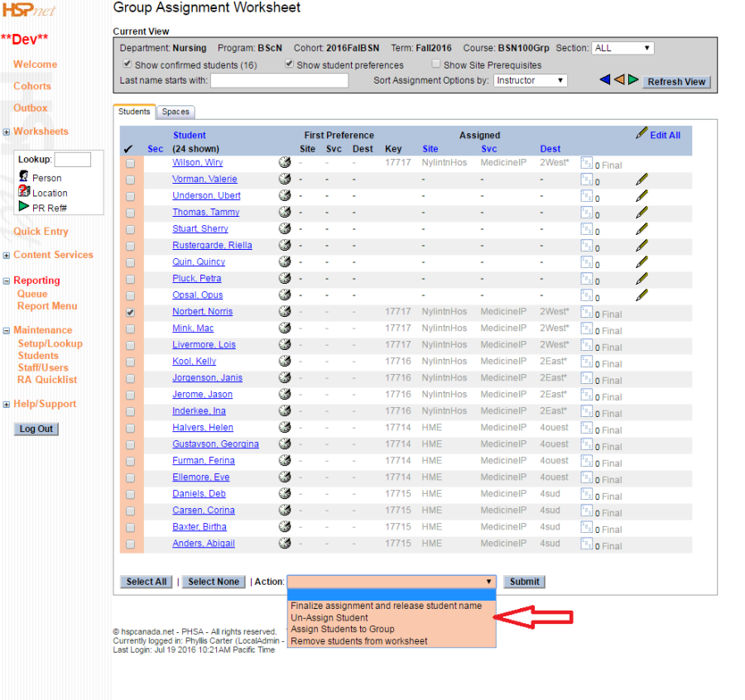Open student link Halvers, Helen
Viewport: 745px width, 700px height.
click(x=203, y=428)
